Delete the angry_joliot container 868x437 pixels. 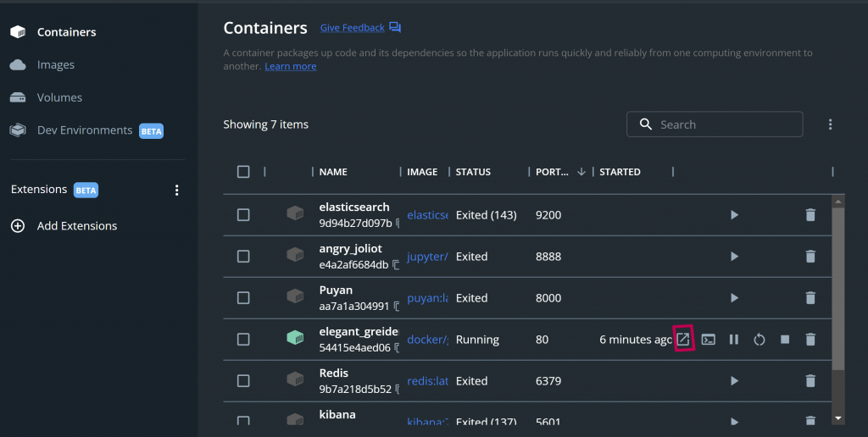(x=810, y=256)
